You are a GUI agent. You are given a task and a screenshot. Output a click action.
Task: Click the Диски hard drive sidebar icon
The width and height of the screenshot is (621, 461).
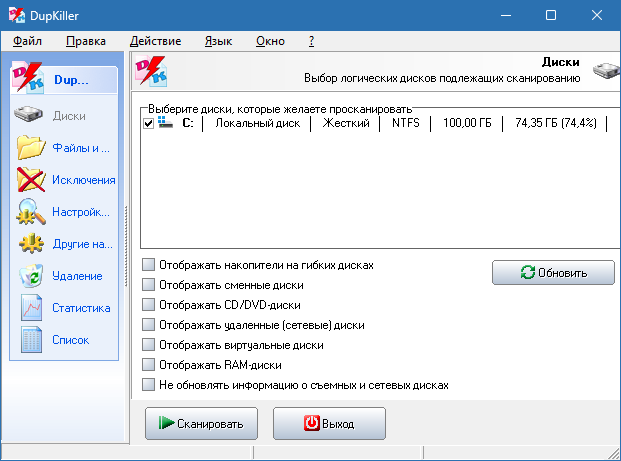[x=29, y=114]
